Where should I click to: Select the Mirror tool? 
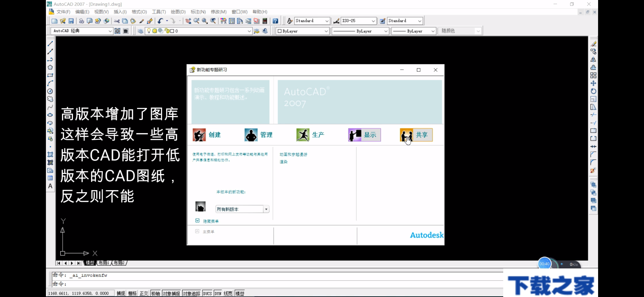[593, 59]
